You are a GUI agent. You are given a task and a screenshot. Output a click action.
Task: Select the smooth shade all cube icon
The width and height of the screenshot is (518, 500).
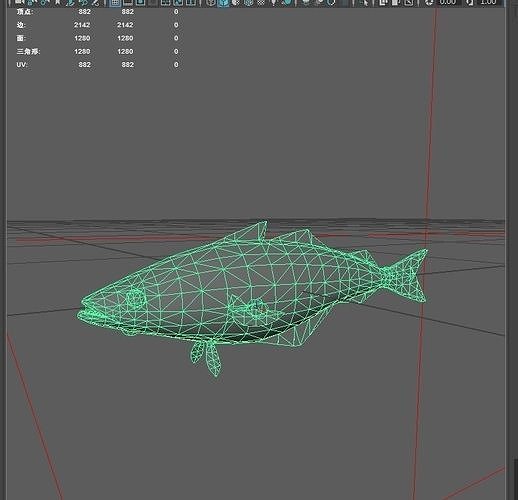223,3
